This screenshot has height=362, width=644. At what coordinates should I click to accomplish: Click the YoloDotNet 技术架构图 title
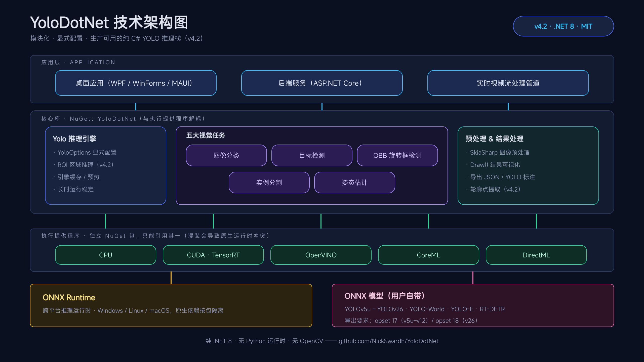tap(109, 22)
